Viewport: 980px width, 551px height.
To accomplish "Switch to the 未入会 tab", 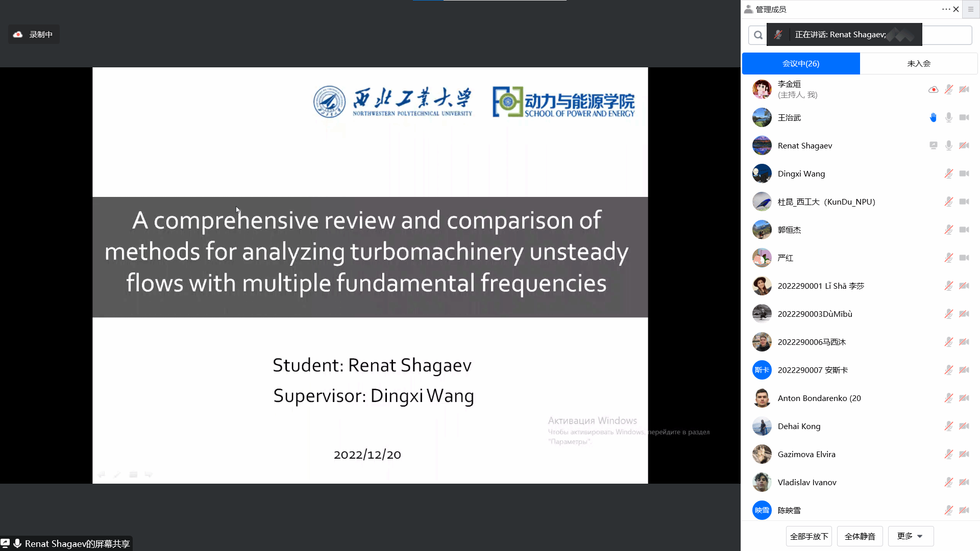I will point(918,64).
